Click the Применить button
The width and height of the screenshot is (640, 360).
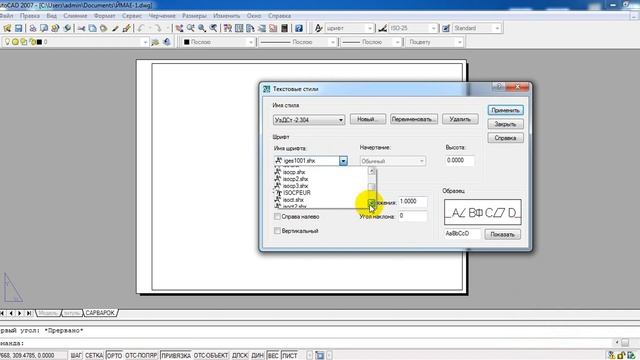(505, 110)
